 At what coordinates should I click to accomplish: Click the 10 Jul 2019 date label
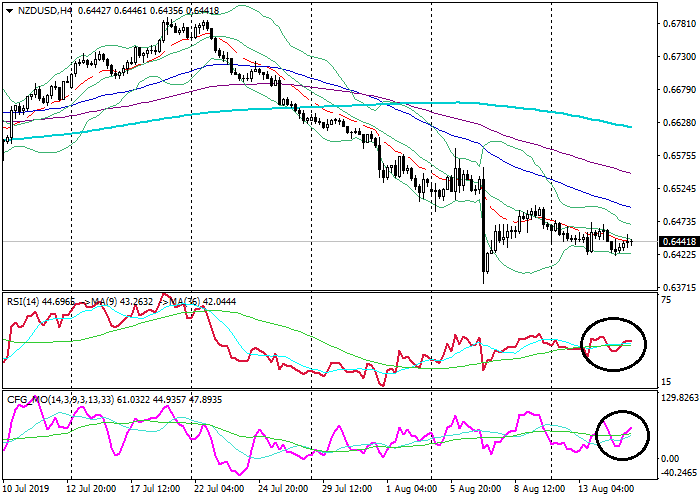tap(26, 490)
